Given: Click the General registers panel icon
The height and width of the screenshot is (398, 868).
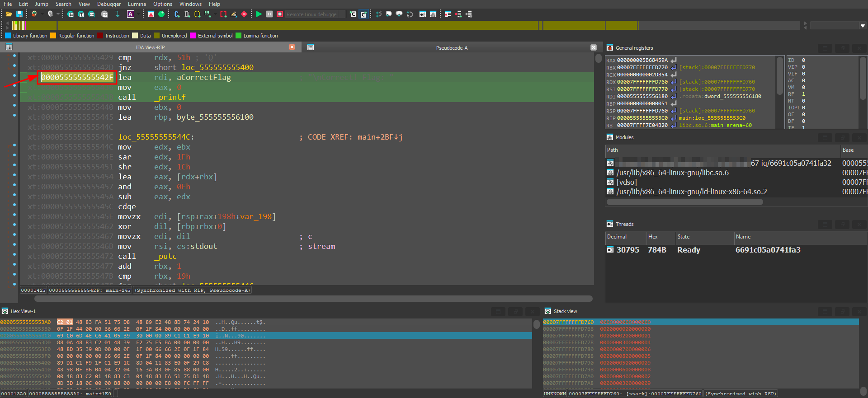Looking at the screenshot, I should point(610,47).
